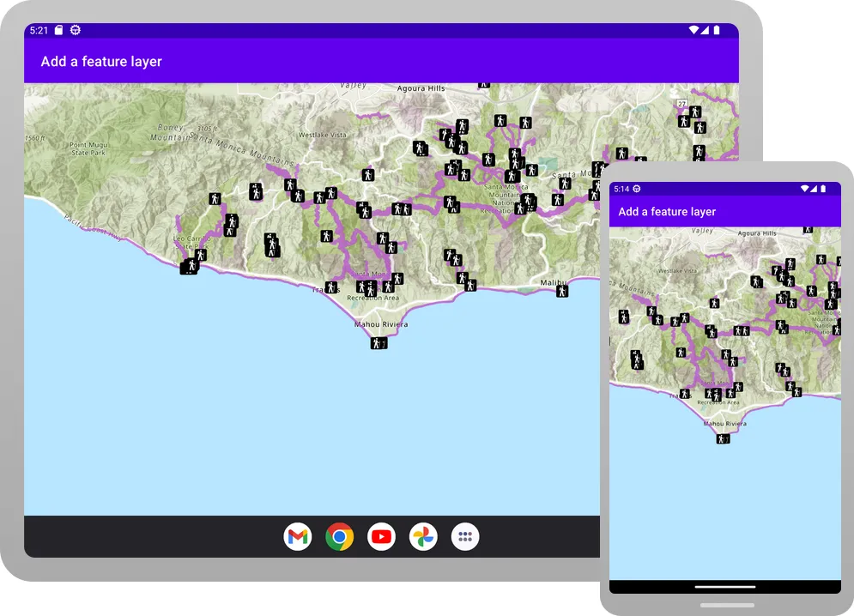Tap the cellular signal icon on tablet
Viewport: 854px width, 616px height.
[705, 30]
